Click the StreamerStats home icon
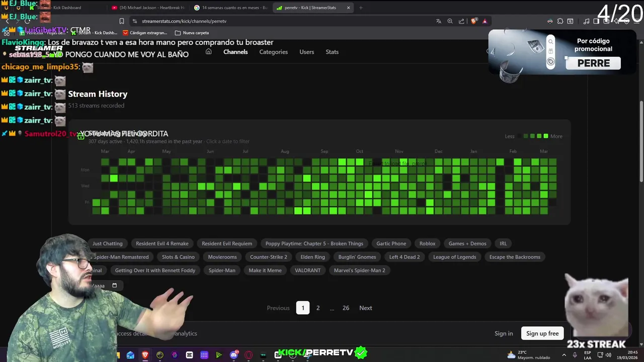The width and height of the screenshot is (644, 362). 208,52
